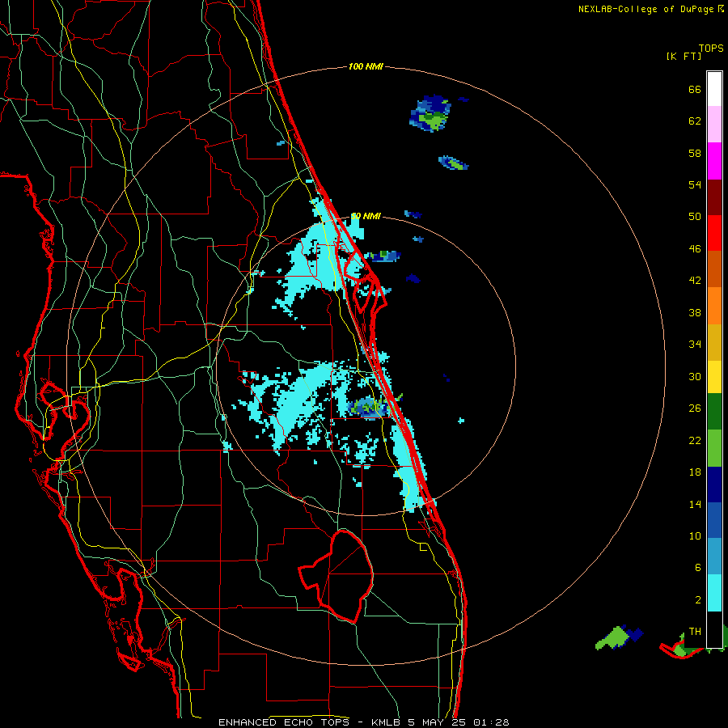
Task: Click the 50 NMI range ring label
Action: pos(366,216)
